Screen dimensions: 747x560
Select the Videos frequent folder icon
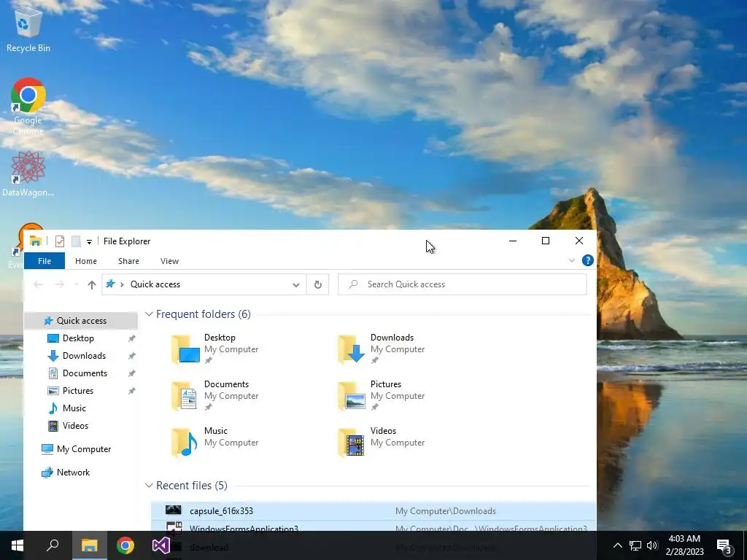coord(352,443)
